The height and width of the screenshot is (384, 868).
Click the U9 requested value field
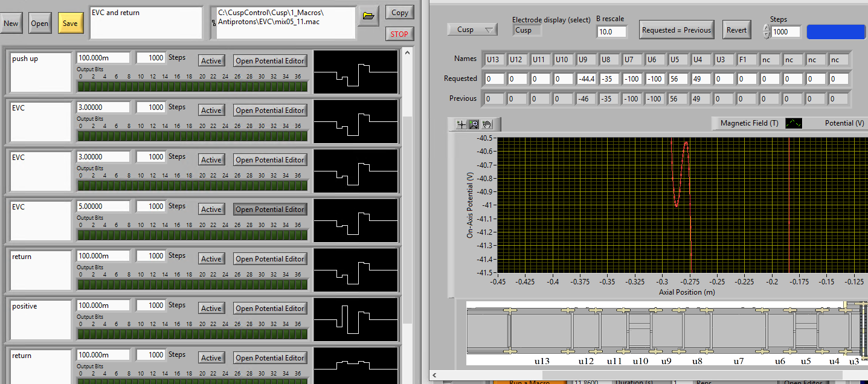[586, 78]
